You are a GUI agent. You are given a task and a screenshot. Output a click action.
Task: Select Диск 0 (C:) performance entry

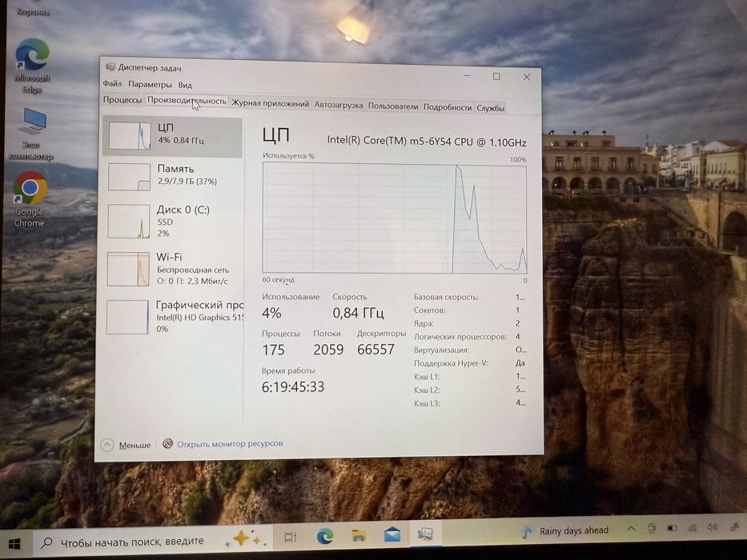pyautogui.click(x=172, y=221)
